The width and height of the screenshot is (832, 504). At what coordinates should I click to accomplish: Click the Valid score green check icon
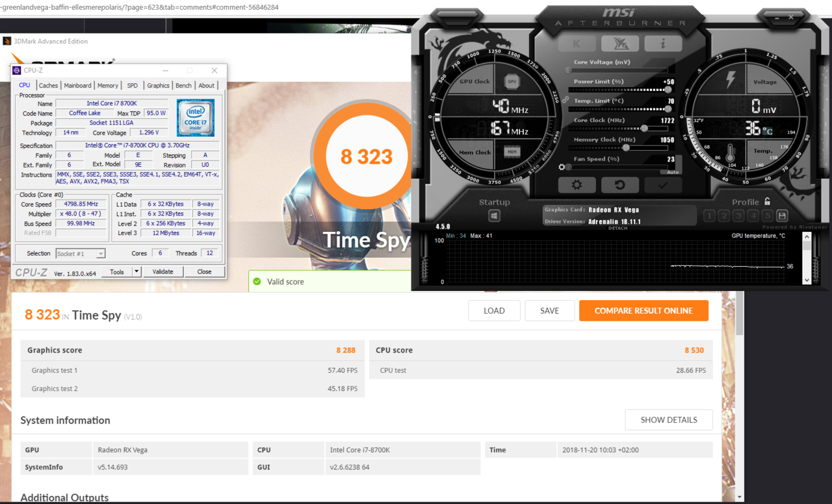tap(257, 282)
